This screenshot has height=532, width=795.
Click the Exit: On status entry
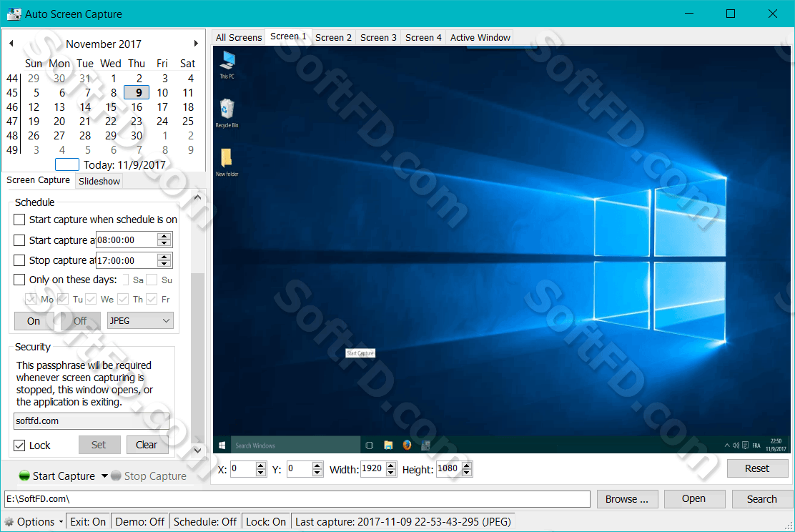coord(88,522)
